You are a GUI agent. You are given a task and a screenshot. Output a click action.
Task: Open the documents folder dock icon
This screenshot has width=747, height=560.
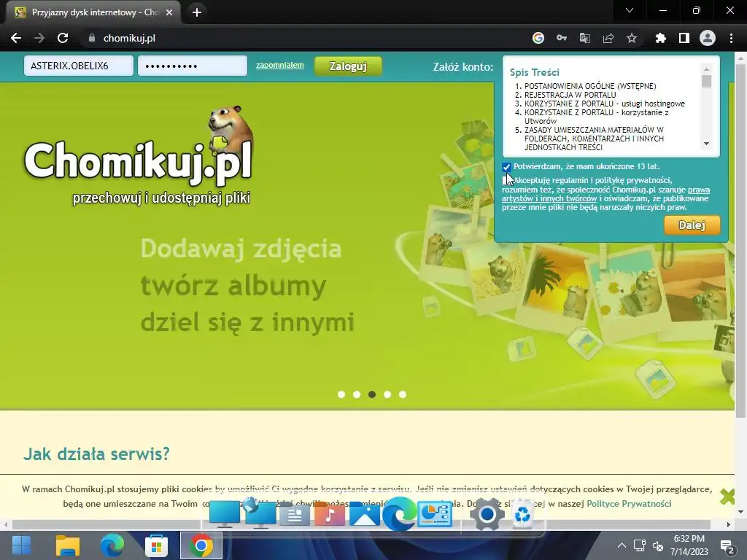(295, 514)
